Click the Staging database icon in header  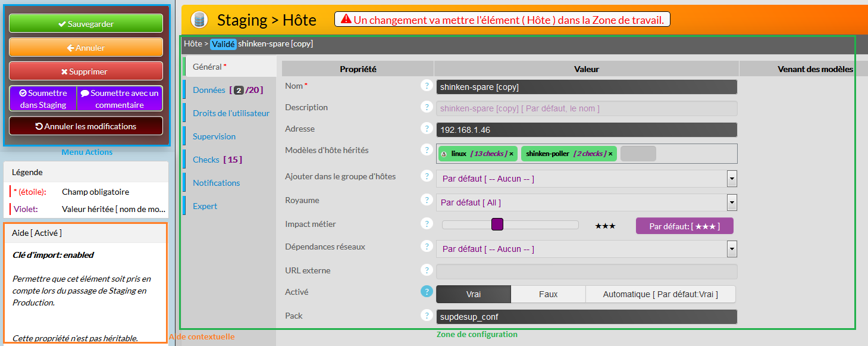point(199,20)
